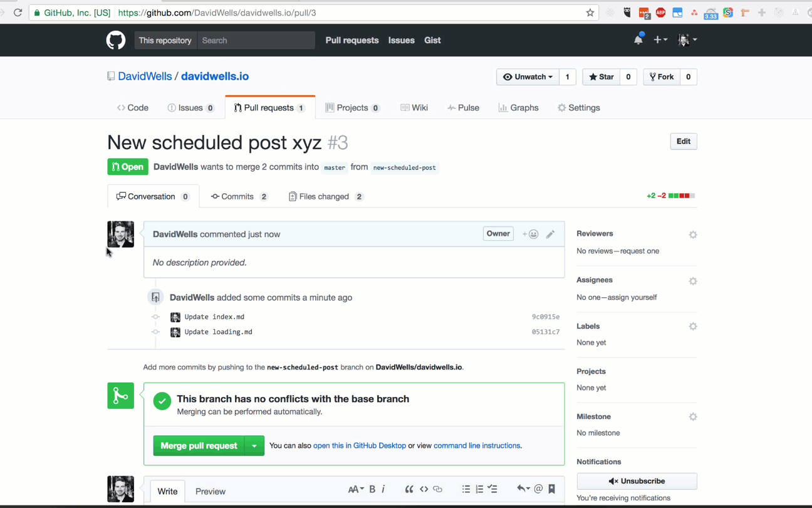This screenshot has width=812, height=508.
Task: Unsubscribe from notifications
Action: pos(637,481)
